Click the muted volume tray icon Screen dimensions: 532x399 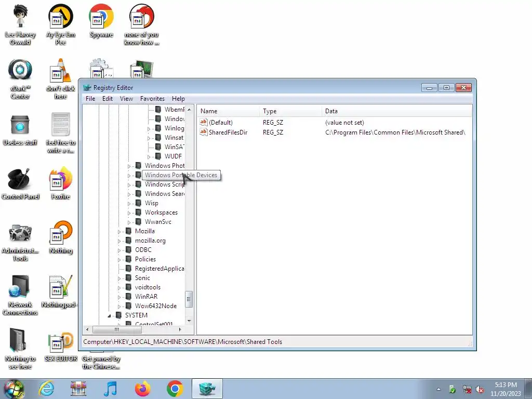(480, 390)
